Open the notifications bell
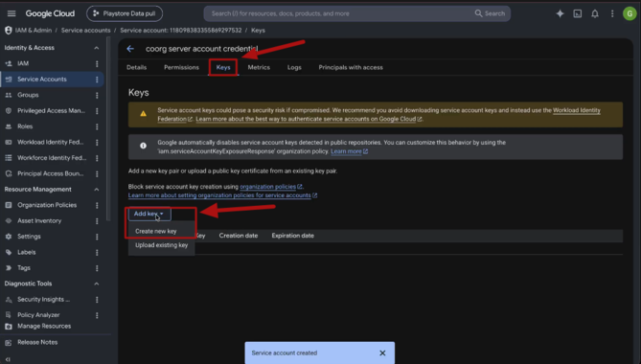This screenshot has height=364, width=641. pos(595,13)
